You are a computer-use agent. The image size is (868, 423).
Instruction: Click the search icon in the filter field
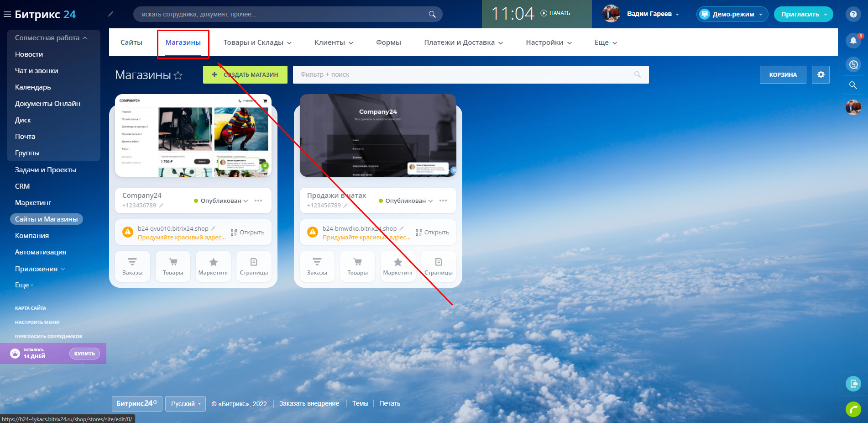coord(638,74)
